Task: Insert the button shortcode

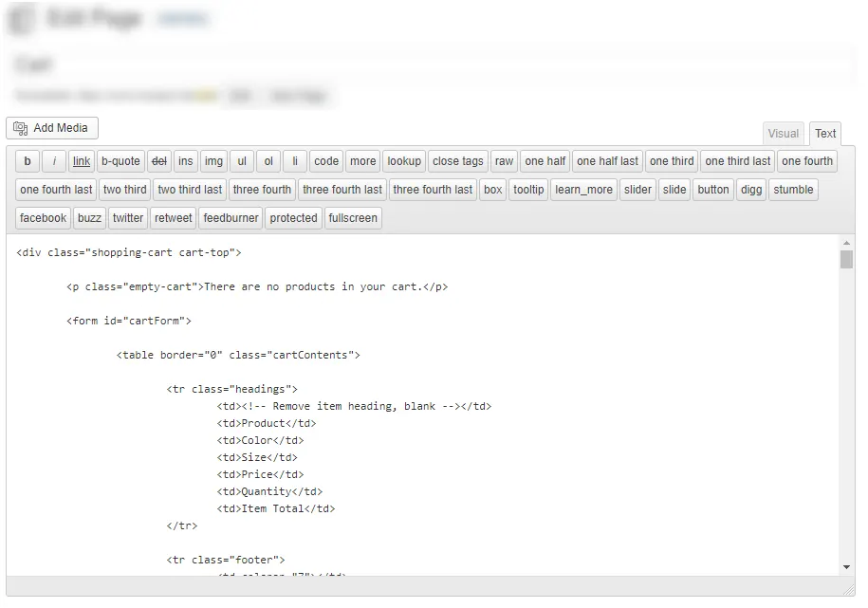Action: click(x=713, y=190)
